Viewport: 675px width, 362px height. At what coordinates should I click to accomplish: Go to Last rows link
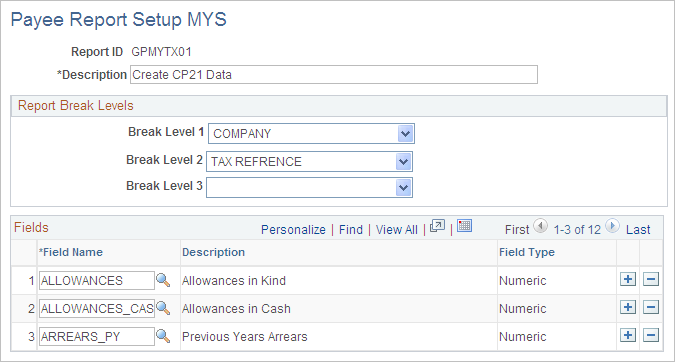[638, 230]
